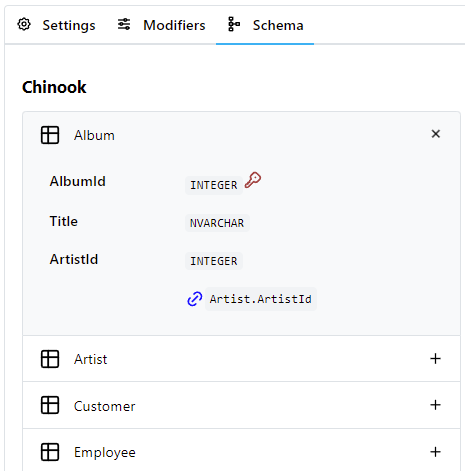Screen dimensions: 465x471
Task: Click the Employee table grid icon
Action: (x=50, y=452)
